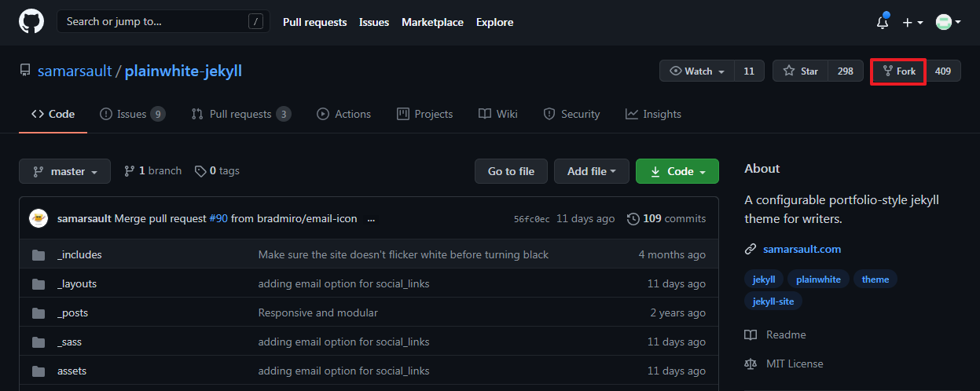This screenshot has width=980, height=391.
Task: Open the MIT License link
Action: point(784,364)
